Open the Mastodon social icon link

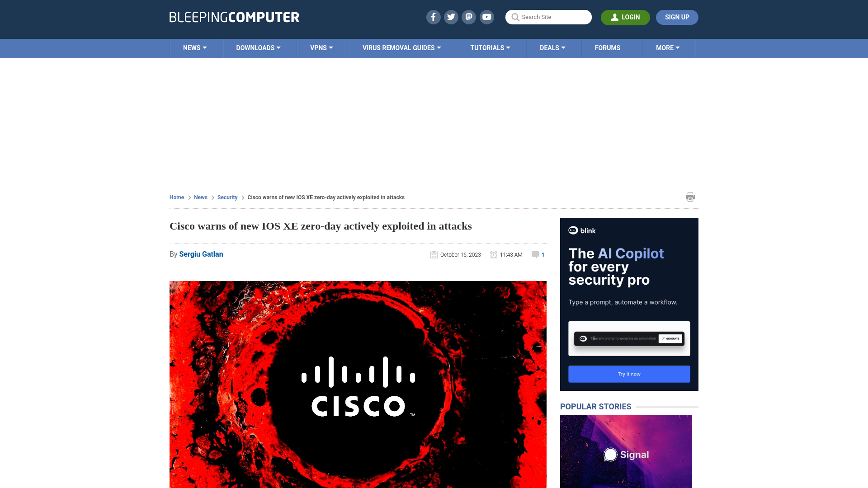click(x=469, y=17)
